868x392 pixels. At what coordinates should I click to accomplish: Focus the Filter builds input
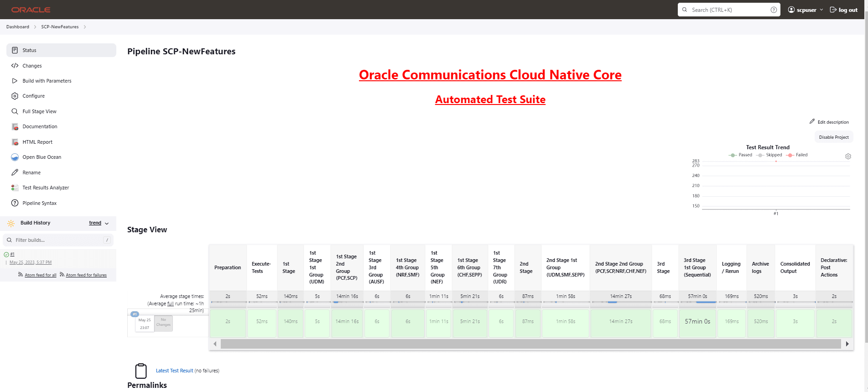58,240
